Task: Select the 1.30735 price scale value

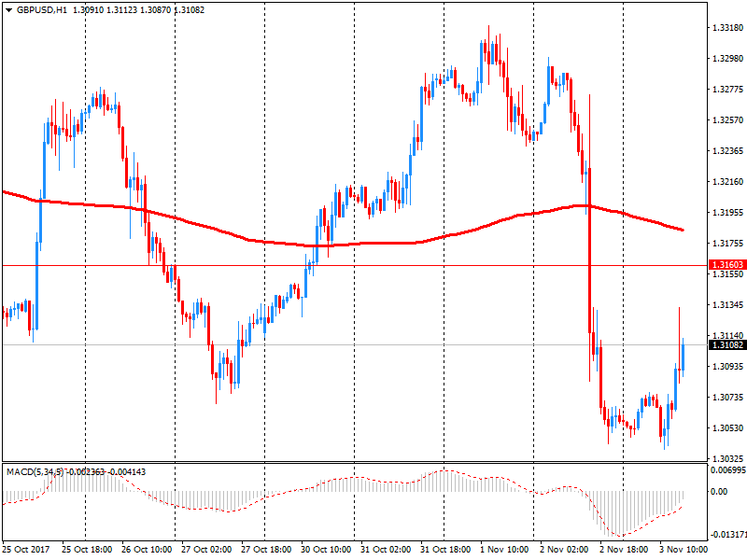Action: click(x=727, y=398)
